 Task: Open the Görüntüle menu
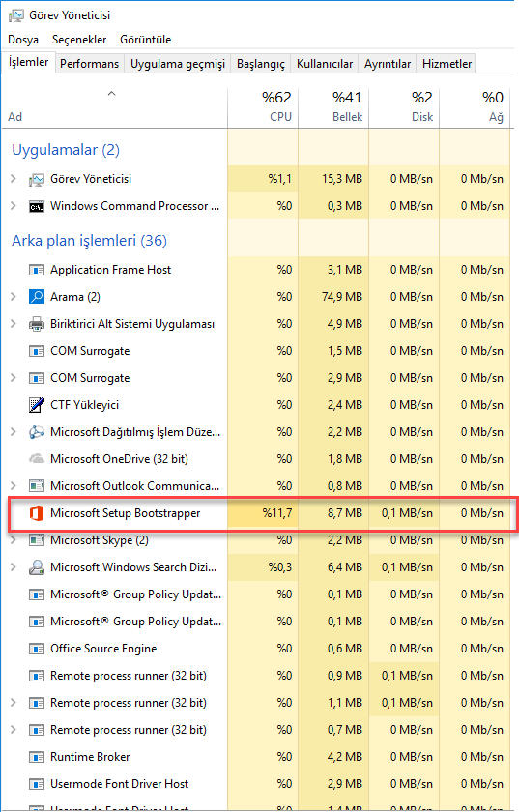click(146, 40)
